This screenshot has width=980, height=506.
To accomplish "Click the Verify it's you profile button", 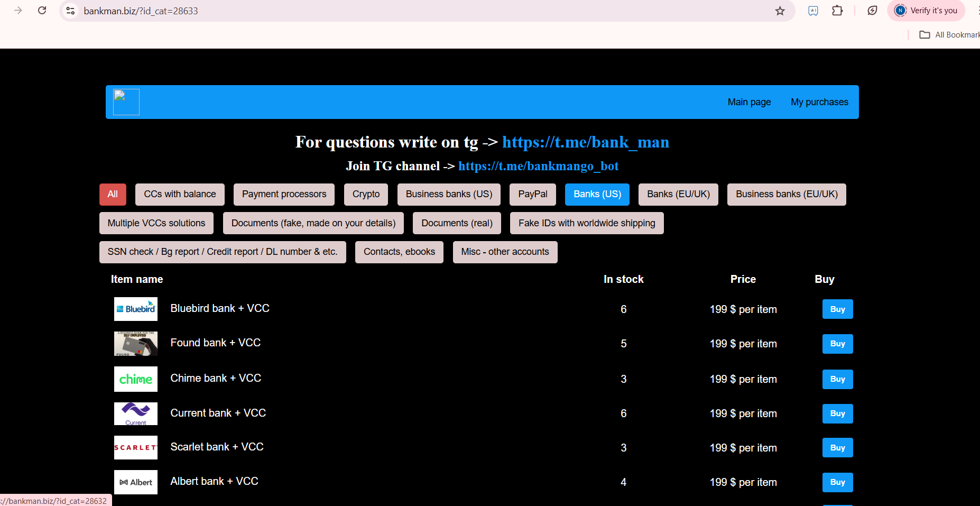I will tap(926, 11).
